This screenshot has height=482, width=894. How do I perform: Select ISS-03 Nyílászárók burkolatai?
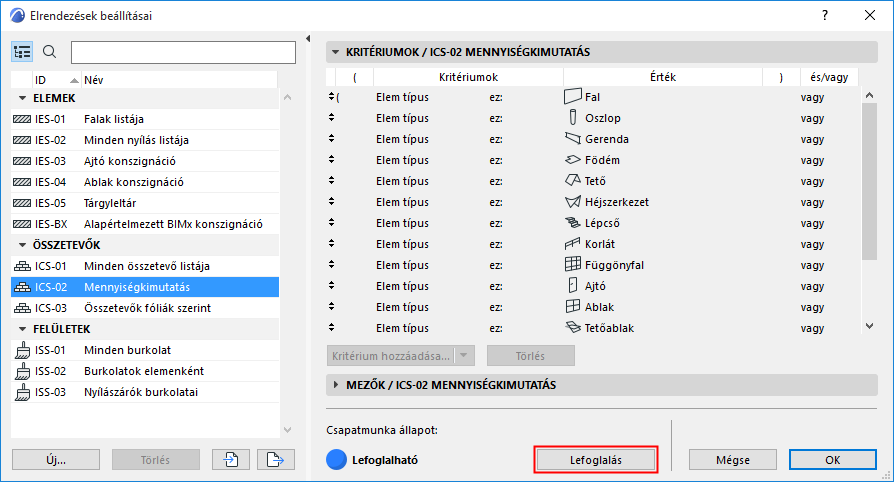tap(145, 392)
